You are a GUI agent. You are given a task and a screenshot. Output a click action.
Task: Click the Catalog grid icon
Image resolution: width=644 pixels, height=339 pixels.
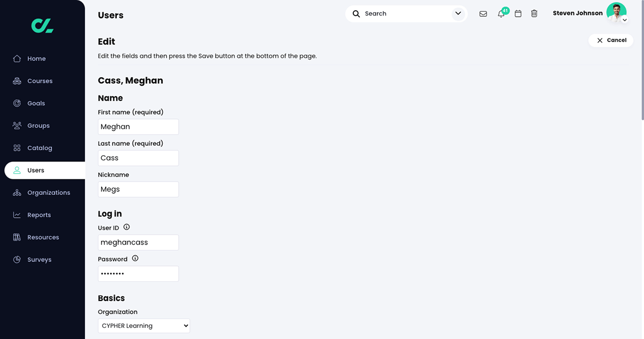point(17,148)
